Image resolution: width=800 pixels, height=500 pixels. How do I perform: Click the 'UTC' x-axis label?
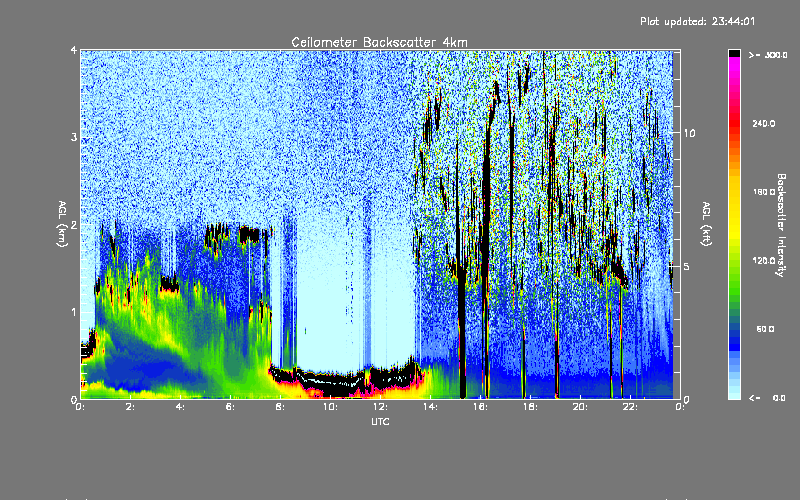[380, 421]
